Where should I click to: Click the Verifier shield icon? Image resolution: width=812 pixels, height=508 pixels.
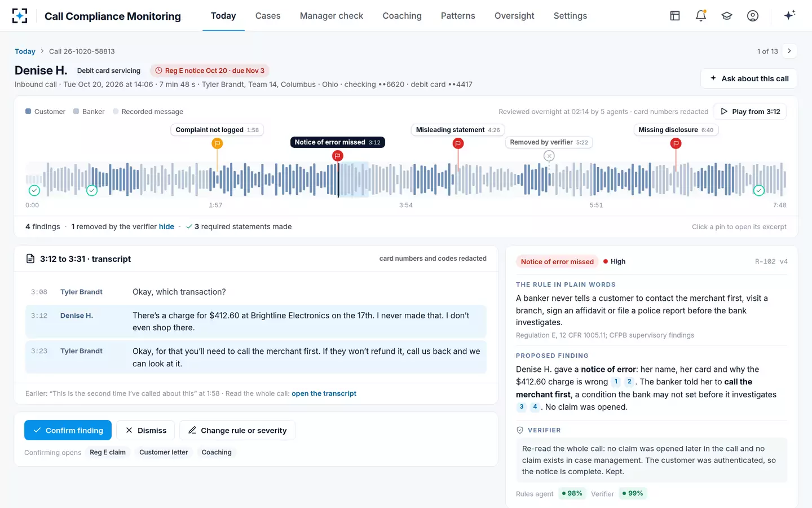coord(520,430)
